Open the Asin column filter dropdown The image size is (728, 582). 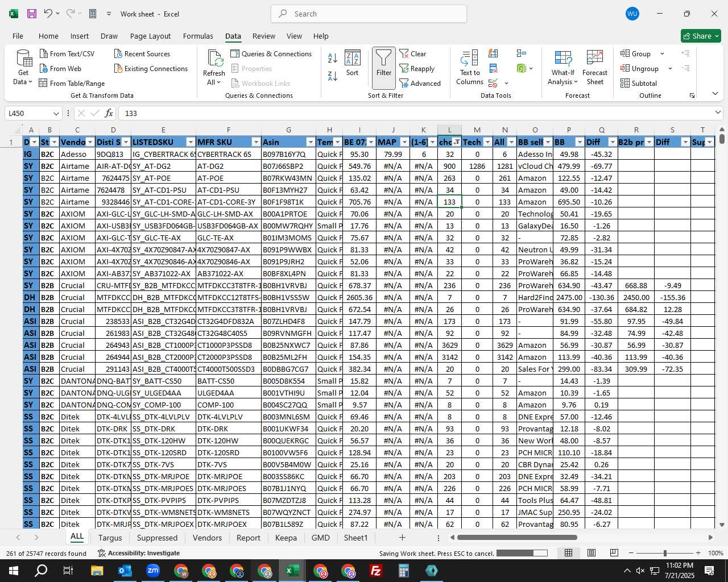coord(311,142)
